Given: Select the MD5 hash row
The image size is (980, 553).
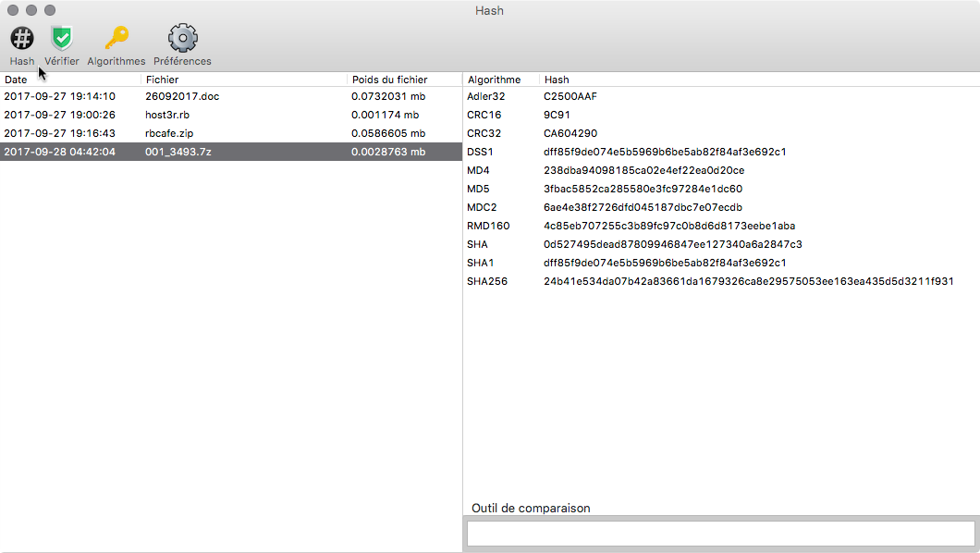Looking at the screenshot, I should [x=721, y=189].
